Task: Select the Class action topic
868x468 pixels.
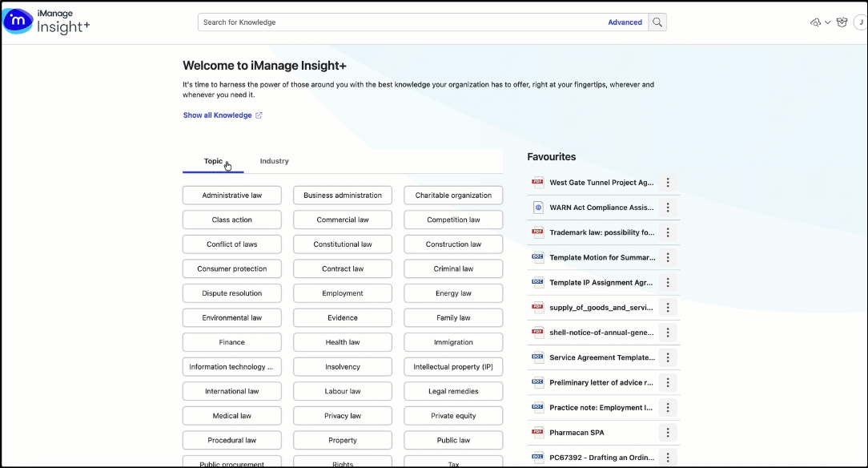Action: tap(232, 220)
